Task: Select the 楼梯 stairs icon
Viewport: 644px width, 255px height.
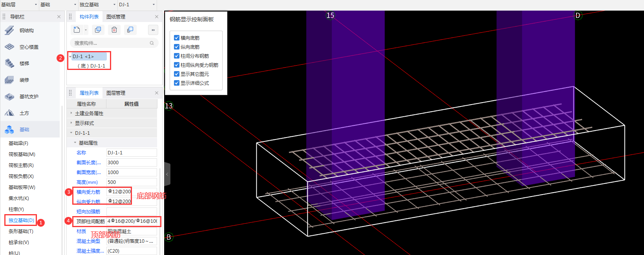Action: click(9, 63)
